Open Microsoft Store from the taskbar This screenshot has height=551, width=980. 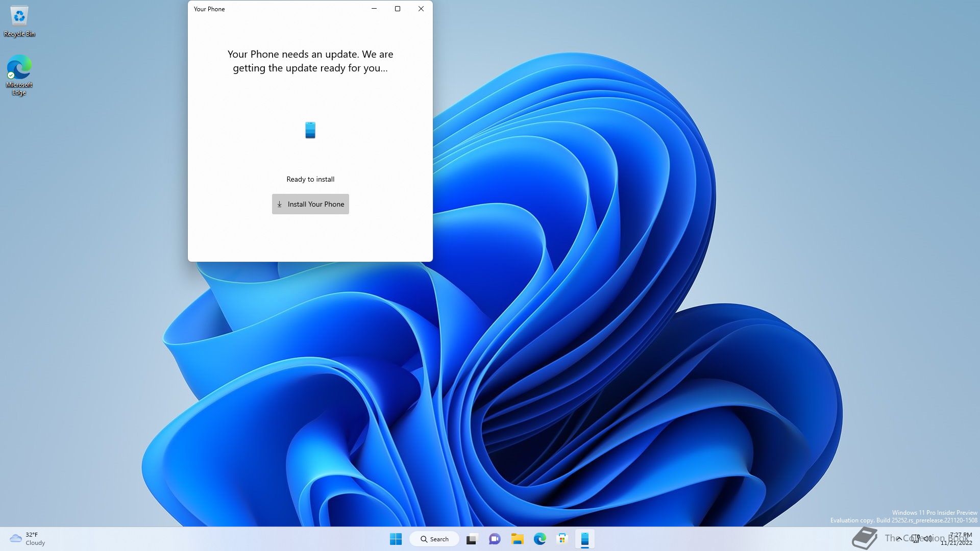[562, 539]
